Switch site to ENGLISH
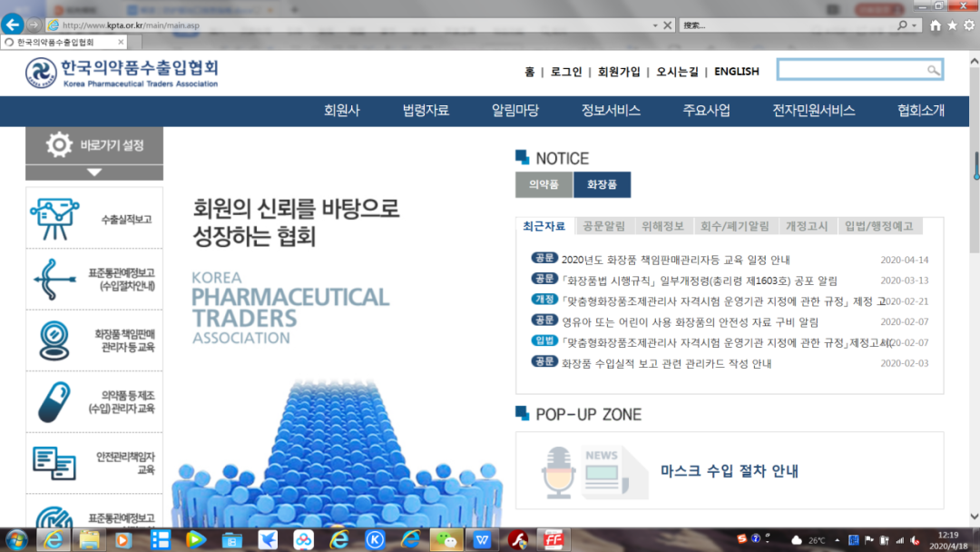The image size is (980, 552). [x=736, y=72]
